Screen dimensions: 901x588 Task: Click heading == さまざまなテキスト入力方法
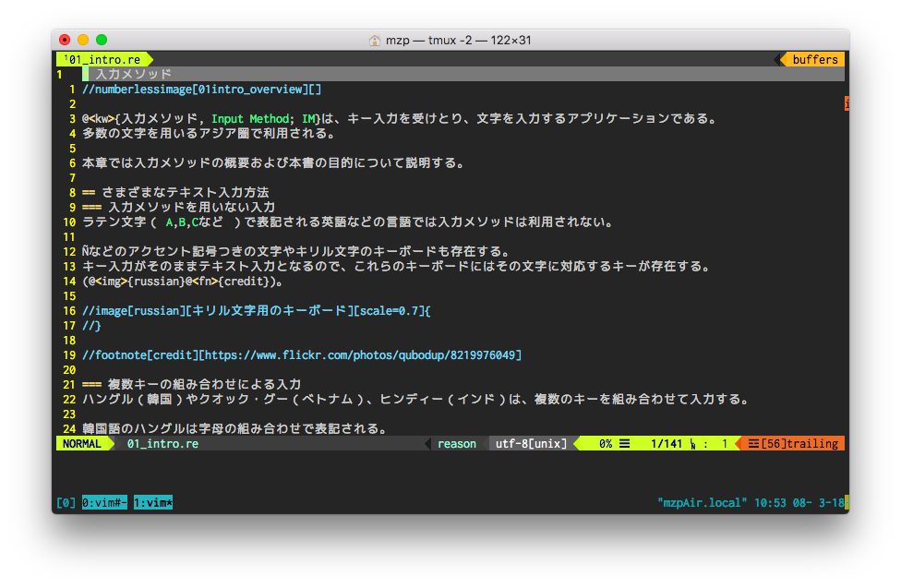pyautogui.click(x=175, y=193)
